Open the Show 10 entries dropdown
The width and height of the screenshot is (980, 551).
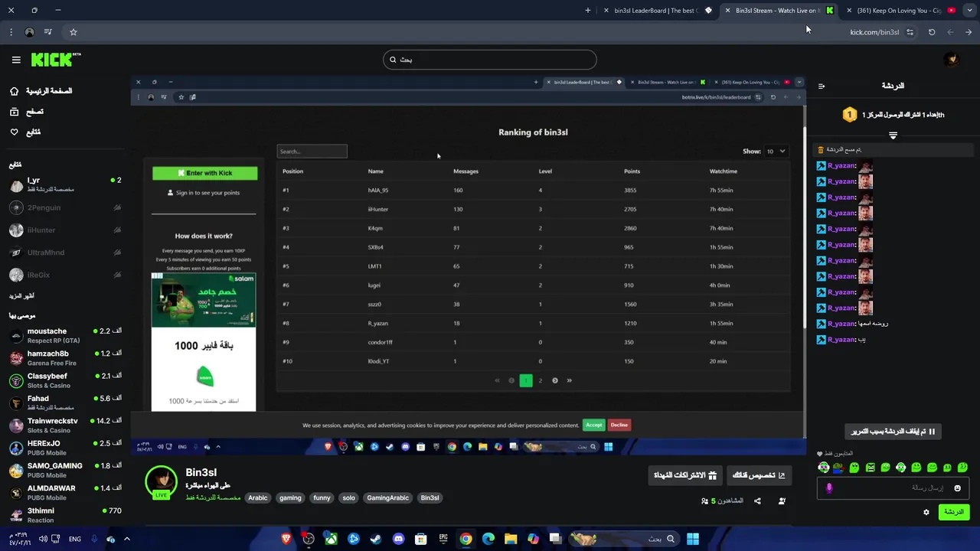tap(776, 152)
